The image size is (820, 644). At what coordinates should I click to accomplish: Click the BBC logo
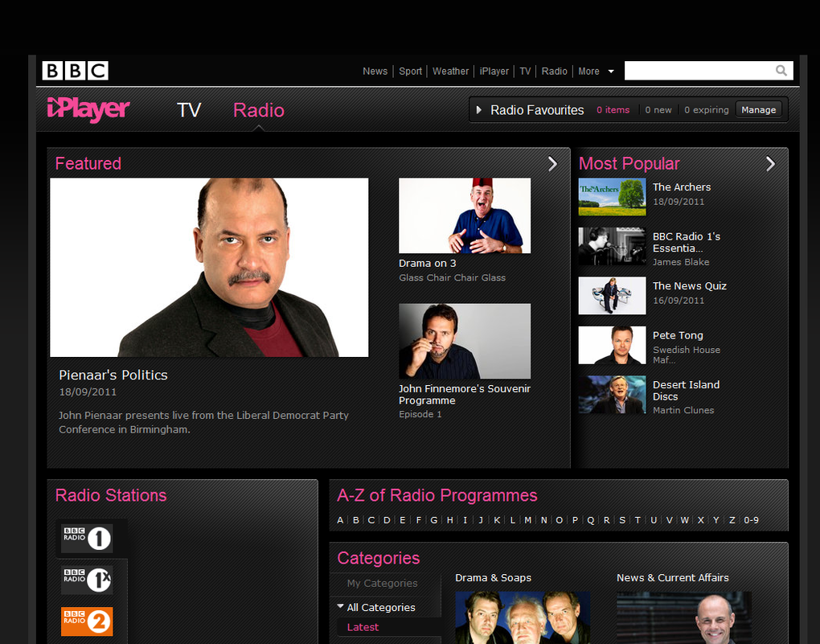point(75,71)
